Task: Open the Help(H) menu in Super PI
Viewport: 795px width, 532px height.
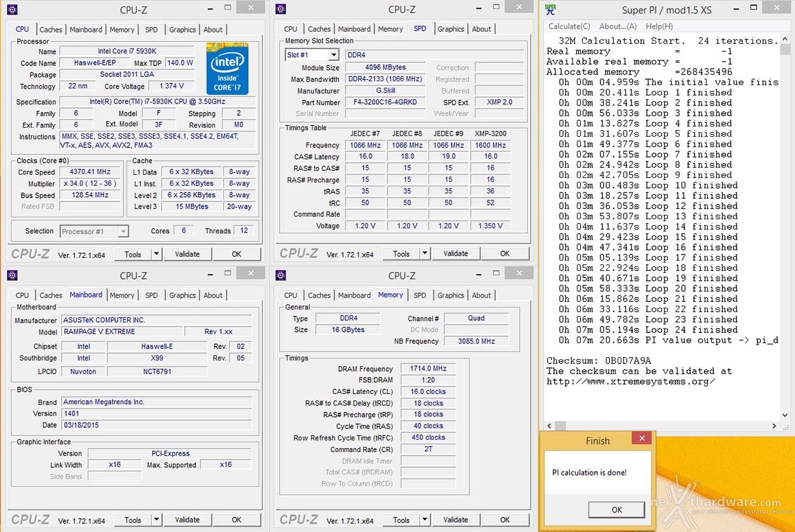Action: click(659, 26)
